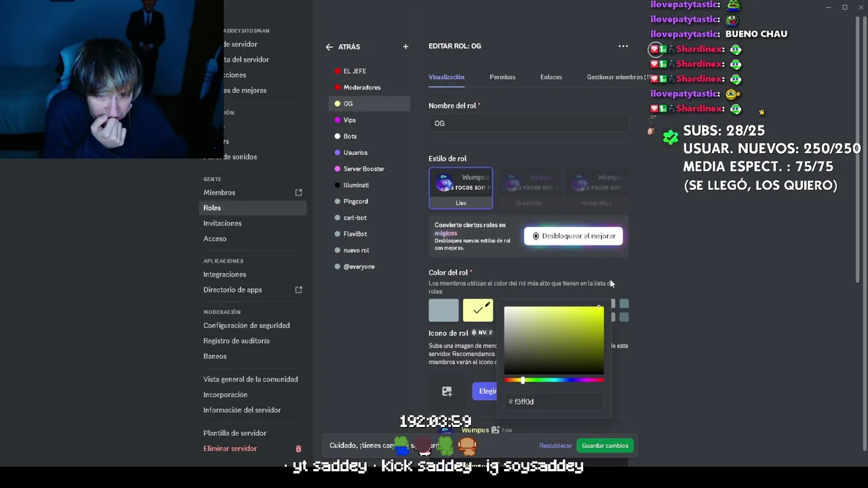
Task: Select the Illuminati role
Action: pyautogui.click(x=370, y=185)
